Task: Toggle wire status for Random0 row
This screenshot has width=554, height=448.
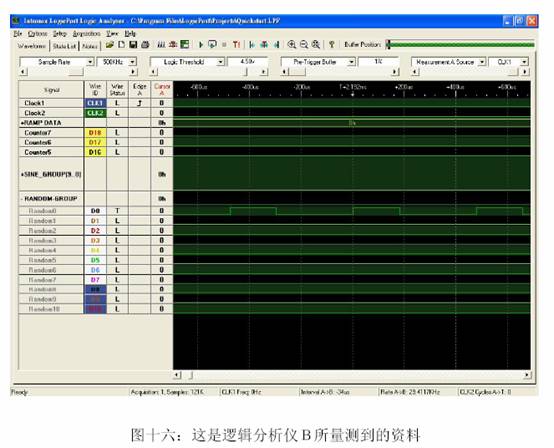Action: tap(117, 211)
